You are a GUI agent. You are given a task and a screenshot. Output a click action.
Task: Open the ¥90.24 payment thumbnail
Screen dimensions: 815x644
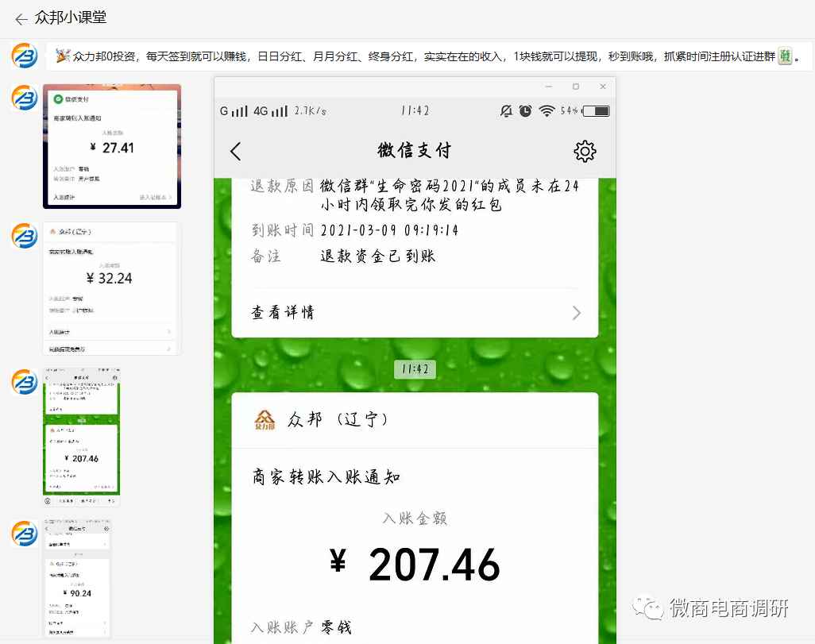tap(77, 579)
